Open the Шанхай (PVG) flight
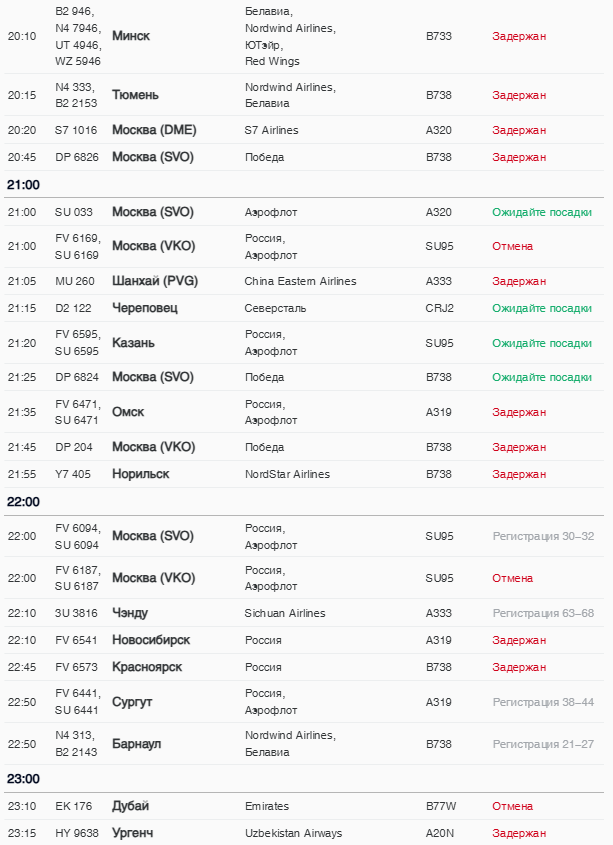The height and width of the screenshot is (845, 613). (x=154, y=281)
